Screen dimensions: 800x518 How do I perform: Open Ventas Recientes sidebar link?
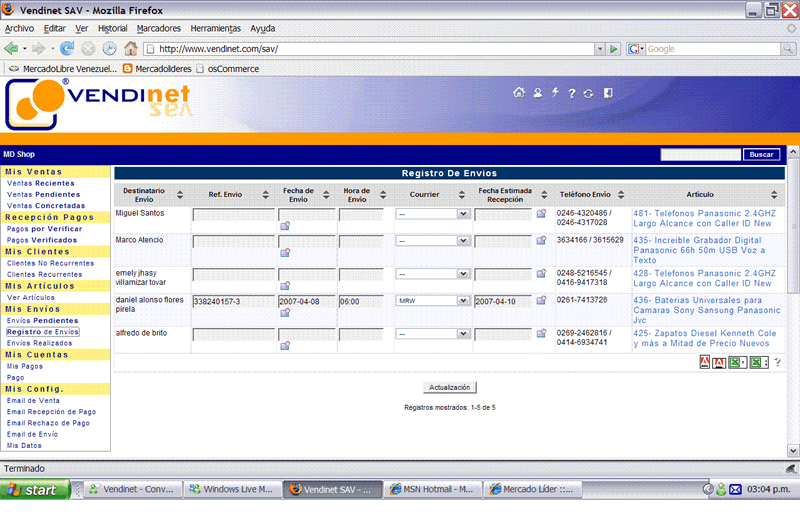41,183
